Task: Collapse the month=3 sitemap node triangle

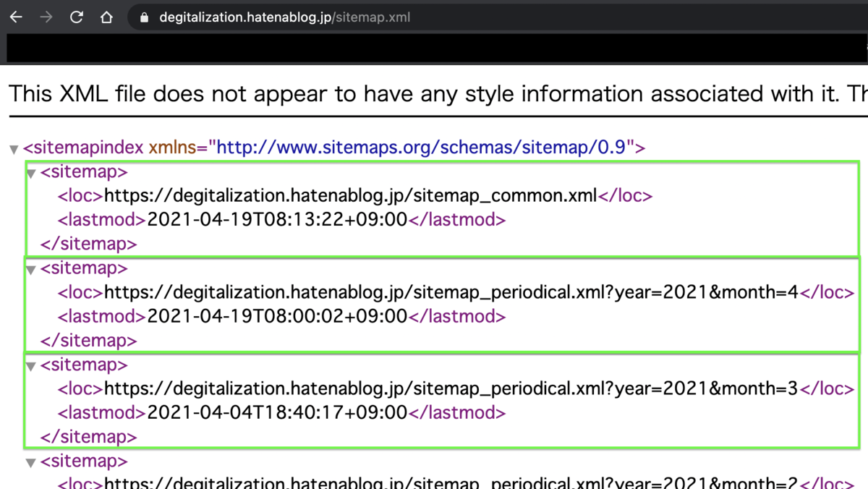Action: click(x=31, y=367)
